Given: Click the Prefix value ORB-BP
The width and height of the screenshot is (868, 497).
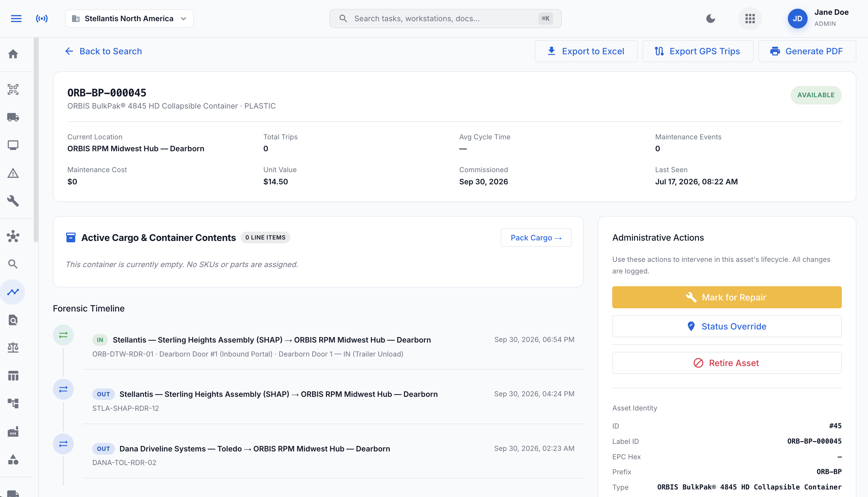Looking at the screenshot, I should tap(829, 472).
